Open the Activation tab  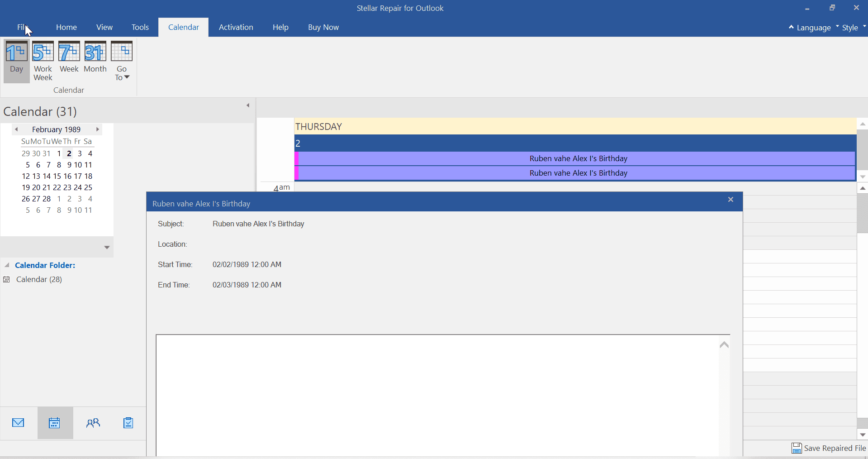click(236, 27)
